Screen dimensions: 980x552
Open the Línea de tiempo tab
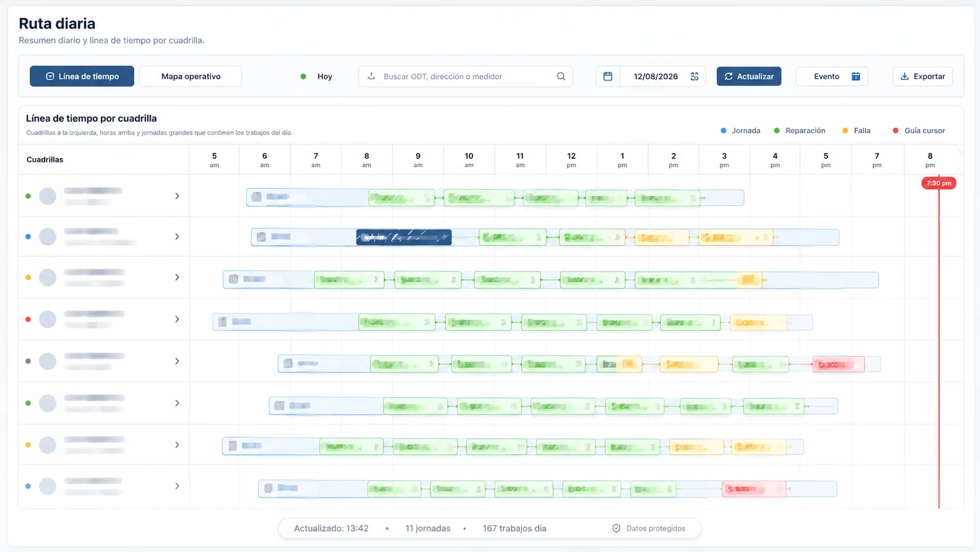tap(82, 76)
